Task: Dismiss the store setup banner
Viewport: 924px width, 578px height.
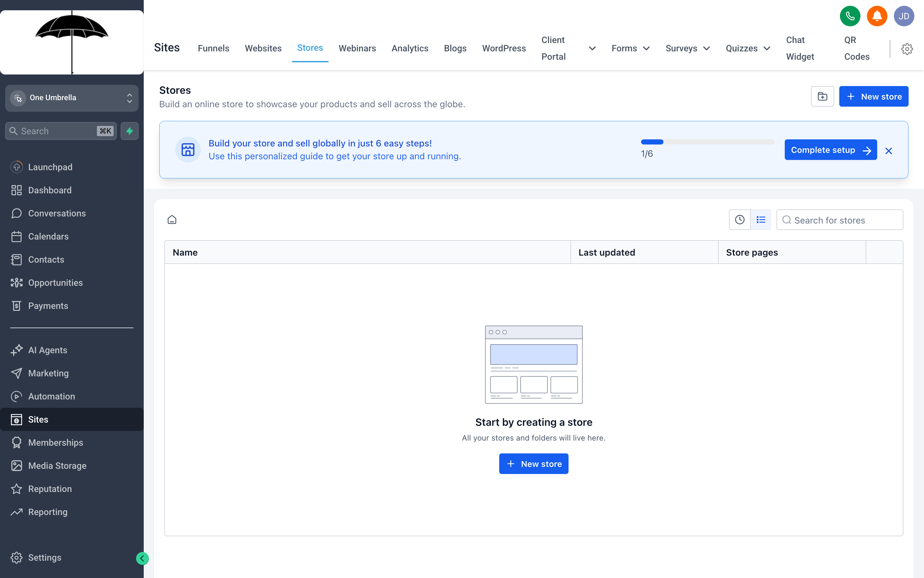Action: click(889, 151)
